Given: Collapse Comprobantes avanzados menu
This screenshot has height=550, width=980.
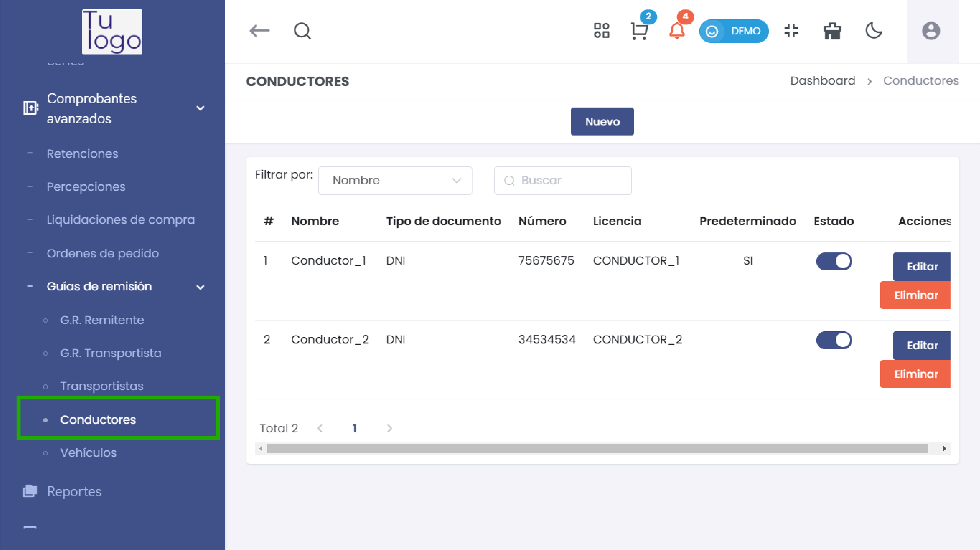Looking at the screenshot, I should pos(200,108).
